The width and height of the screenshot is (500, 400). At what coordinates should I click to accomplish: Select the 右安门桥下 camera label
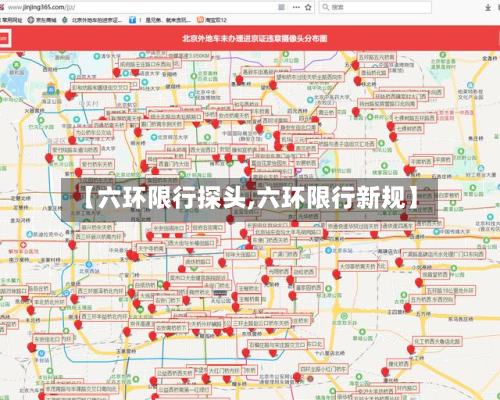click(168, 300)
